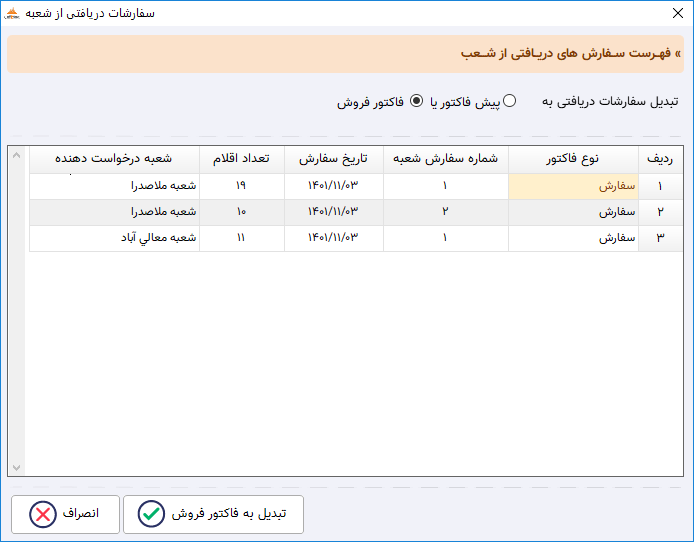Select the سفارش cell in row ۲

(573, 212)
